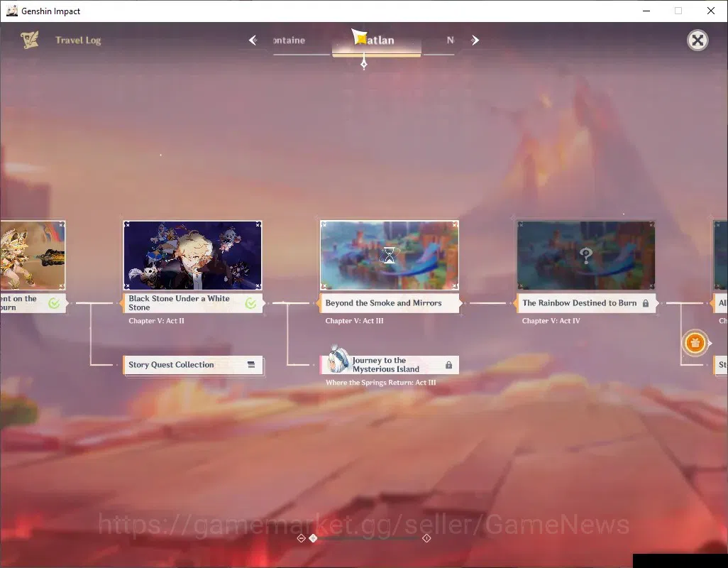
Task: Open the Story Quest Collection entry
Action: (x=193, y=365)
